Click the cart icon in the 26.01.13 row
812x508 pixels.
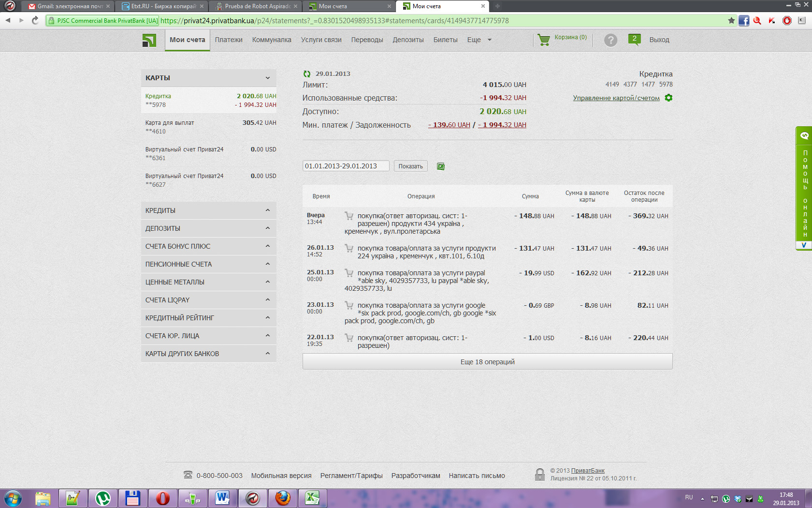349,248
